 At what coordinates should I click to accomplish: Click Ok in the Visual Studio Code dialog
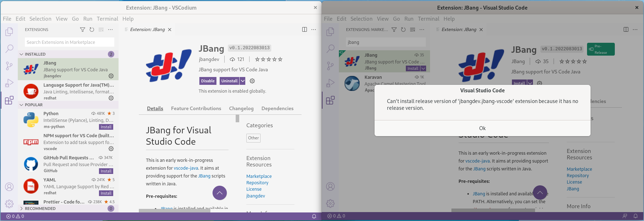point(482,128)
